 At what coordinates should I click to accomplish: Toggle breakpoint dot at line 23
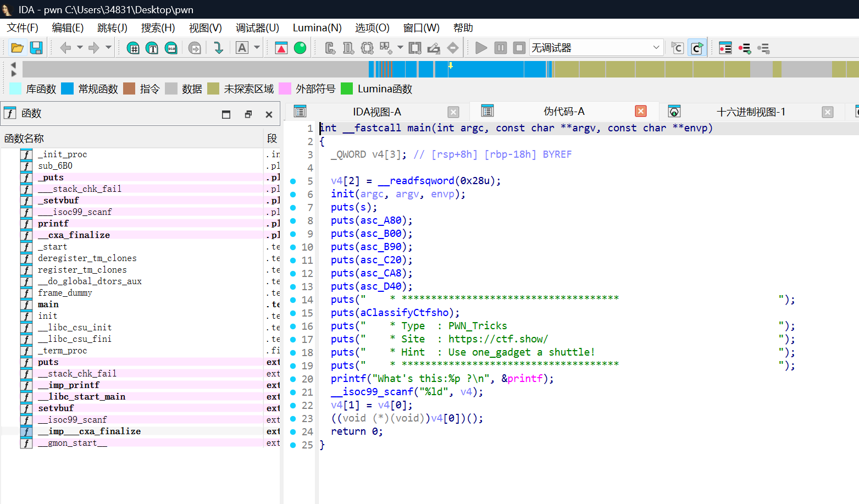click(x=293, y=419)
